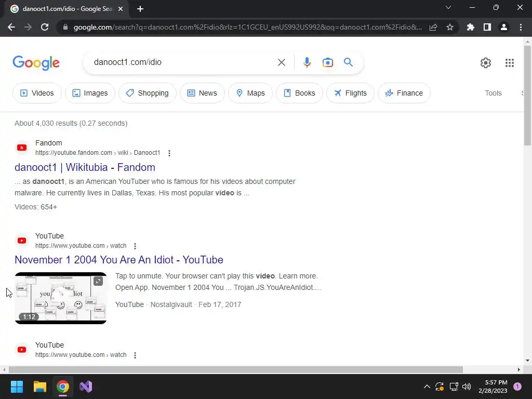The image size is (532, 399).
Task: Share this page from address bar
Action: [x=433, y=27]
